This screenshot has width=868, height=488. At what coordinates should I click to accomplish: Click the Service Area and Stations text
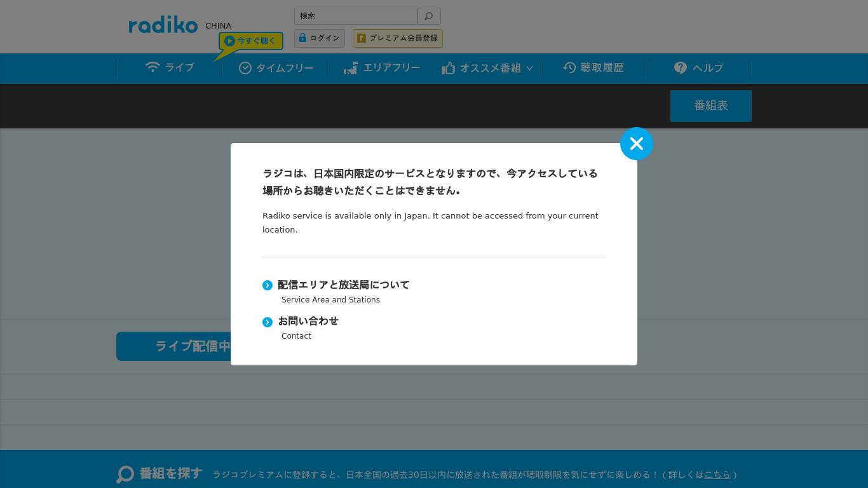330,300
